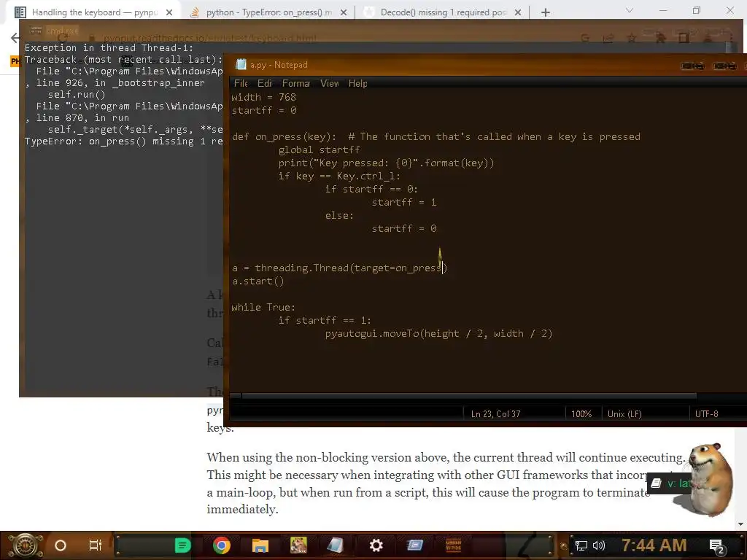Click 'UTF-8' encoding status entry
747x560 pixels.
pos(706,414)
